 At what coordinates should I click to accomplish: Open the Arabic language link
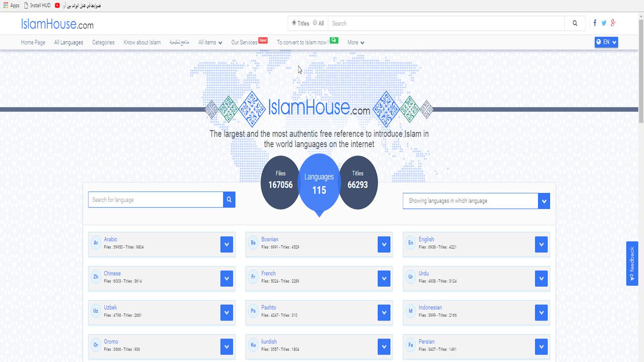tap(111, 239)
